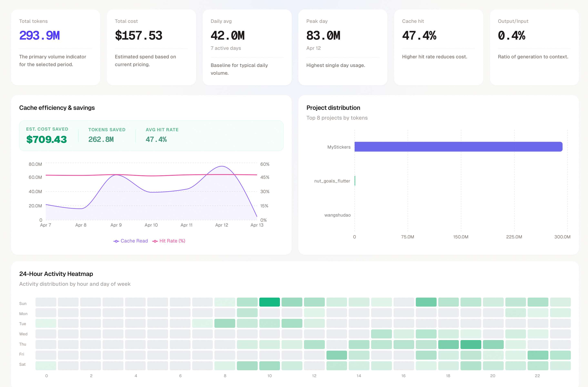This screenshot has height=387, width=588.
Task: Click the Sunday heatmap cell at hour 17
Action: point(426,302)
